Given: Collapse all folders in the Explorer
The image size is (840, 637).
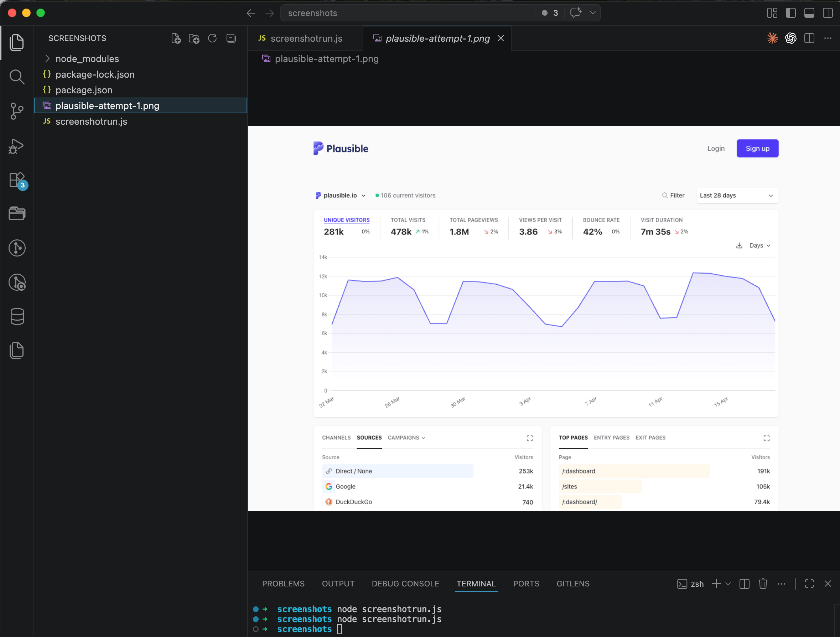Looking at the screenshot, I should pos(231,38).
